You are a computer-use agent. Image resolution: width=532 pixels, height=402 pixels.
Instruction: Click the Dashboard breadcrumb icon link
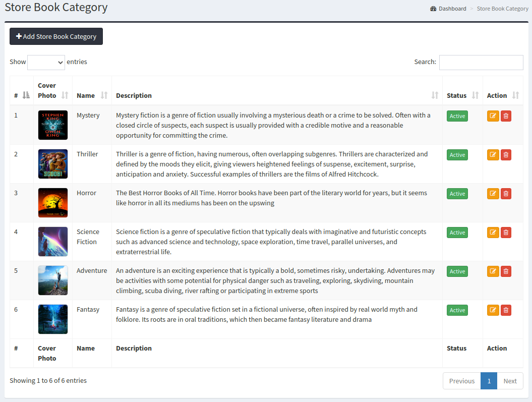(448, 9)
